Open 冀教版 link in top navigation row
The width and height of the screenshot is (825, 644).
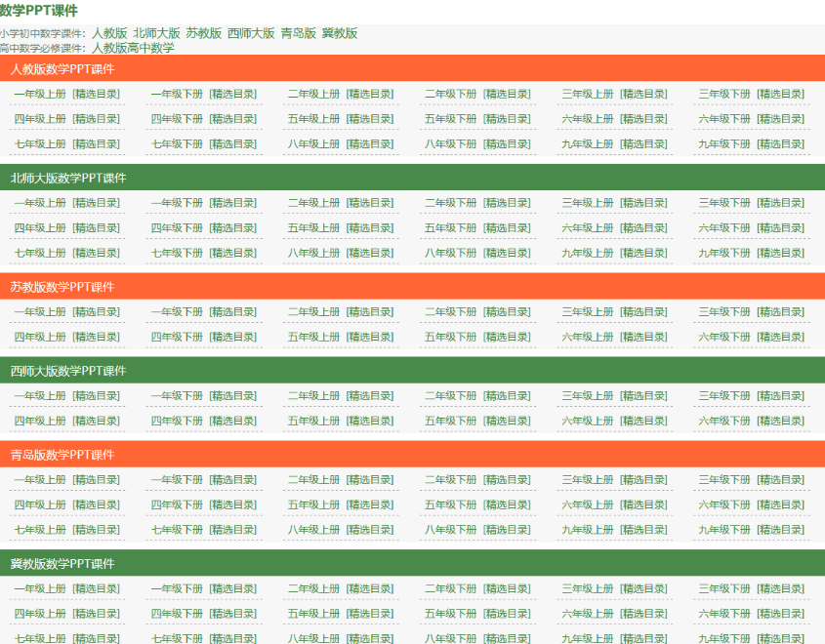(x=340, y=33)
